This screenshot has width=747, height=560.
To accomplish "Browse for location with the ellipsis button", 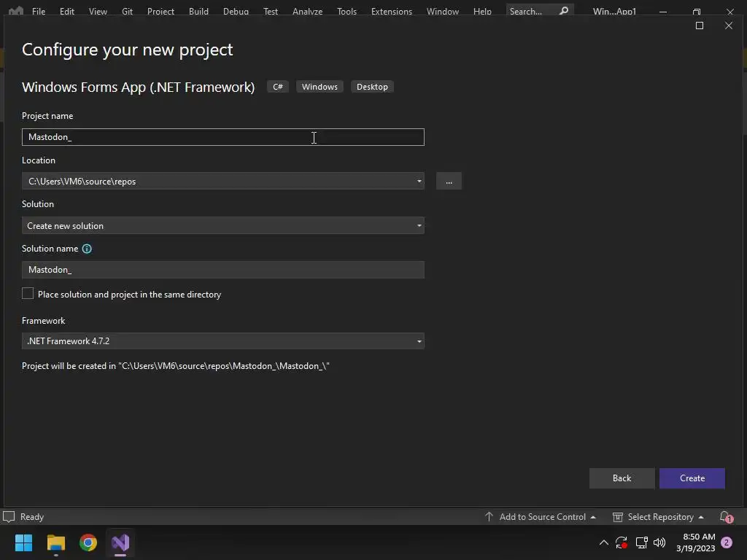I will pos(449,181).
